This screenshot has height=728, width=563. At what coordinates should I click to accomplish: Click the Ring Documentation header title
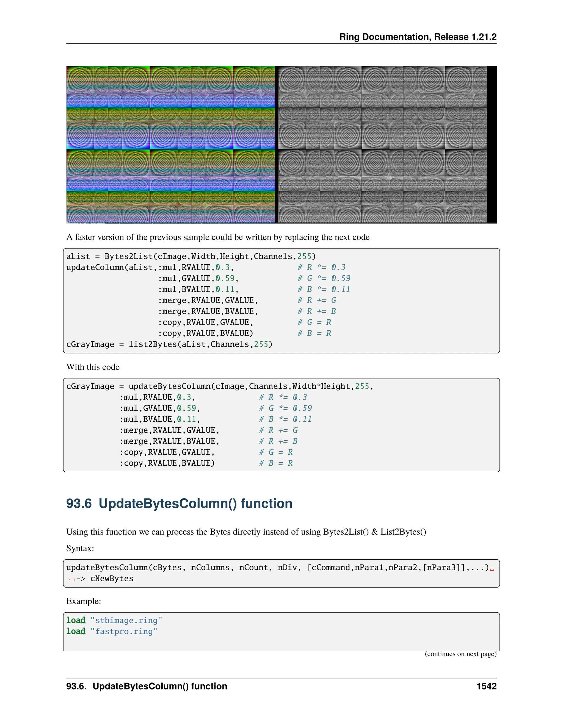click(418, 37)
